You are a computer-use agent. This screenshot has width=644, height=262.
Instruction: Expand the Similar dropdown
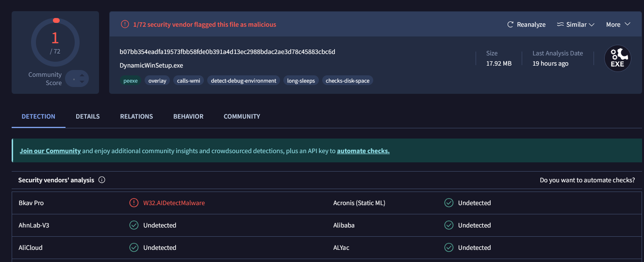tap(592, 25)
